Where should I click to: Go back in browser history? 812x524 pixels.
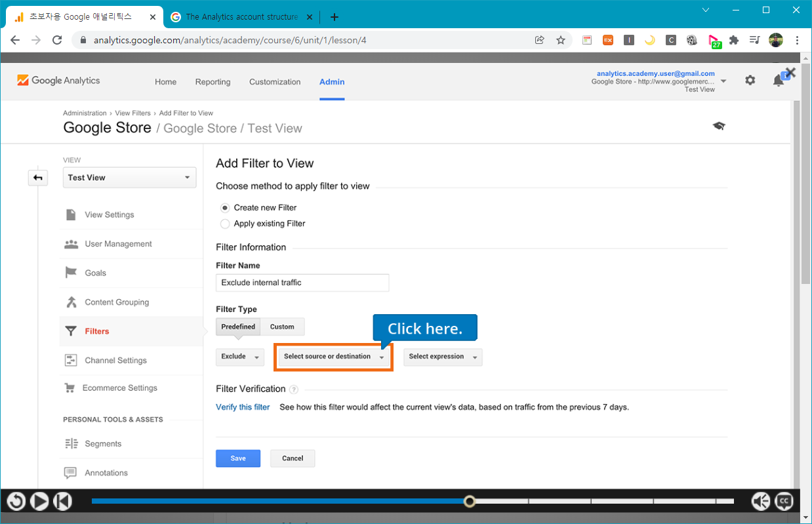click(x=15, y=40)
